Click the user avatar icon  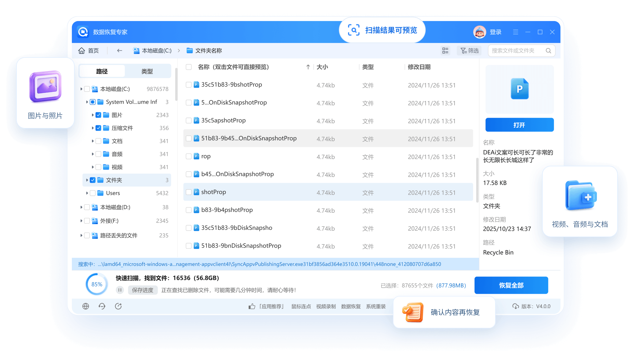480,32
